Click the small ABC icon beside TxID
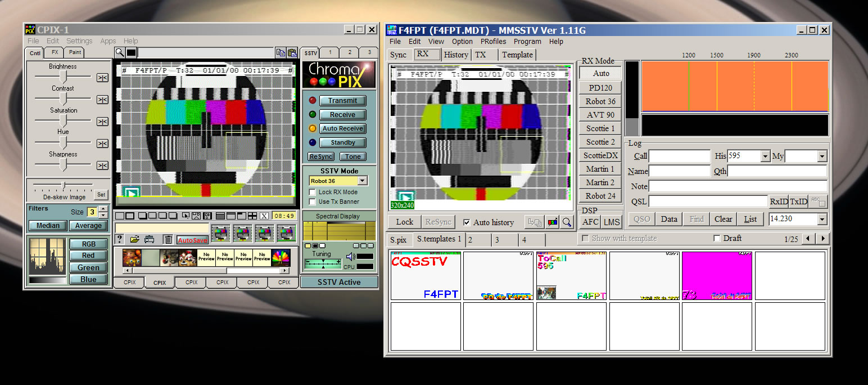Viewport: 868px width, 385px height. pos(818,202)
